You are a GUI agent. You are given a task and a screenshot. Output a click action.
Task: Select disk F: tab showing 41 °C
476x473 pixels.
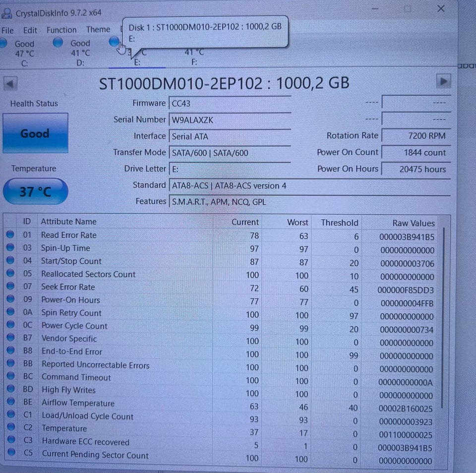point(194,58)
